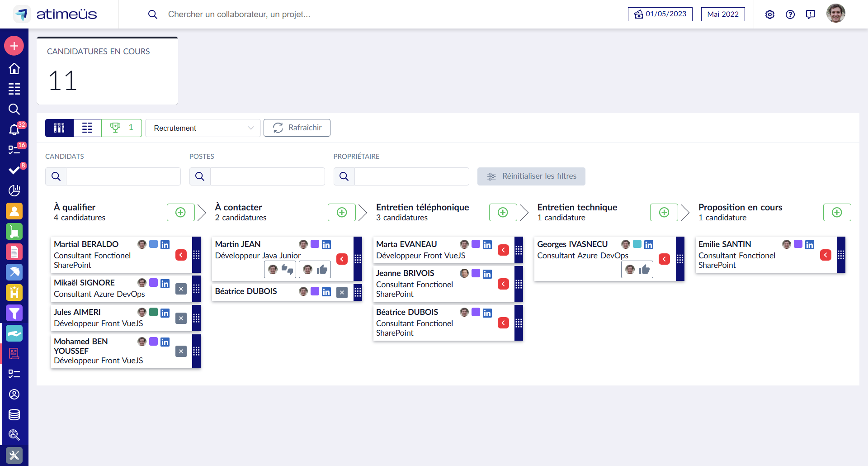Click the Rafraîchir button

tap(297, 128)
